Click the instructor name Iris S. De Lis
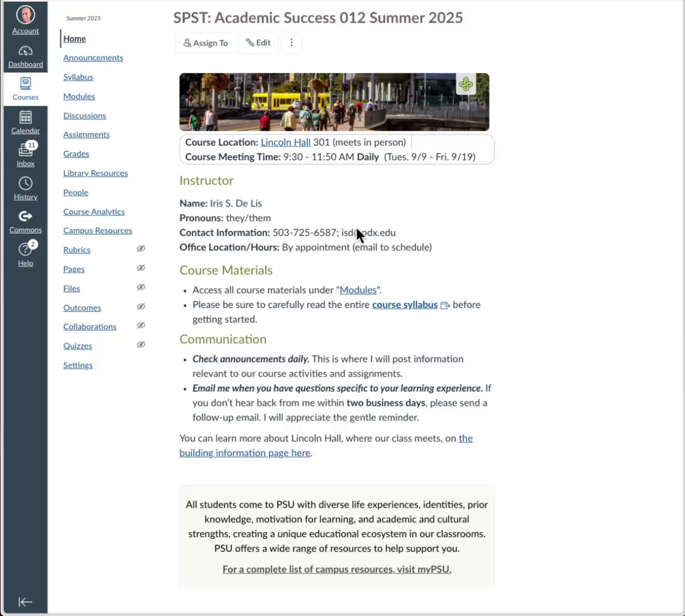The width and height of the screenshot is (685, 616). tap(236, 204)
